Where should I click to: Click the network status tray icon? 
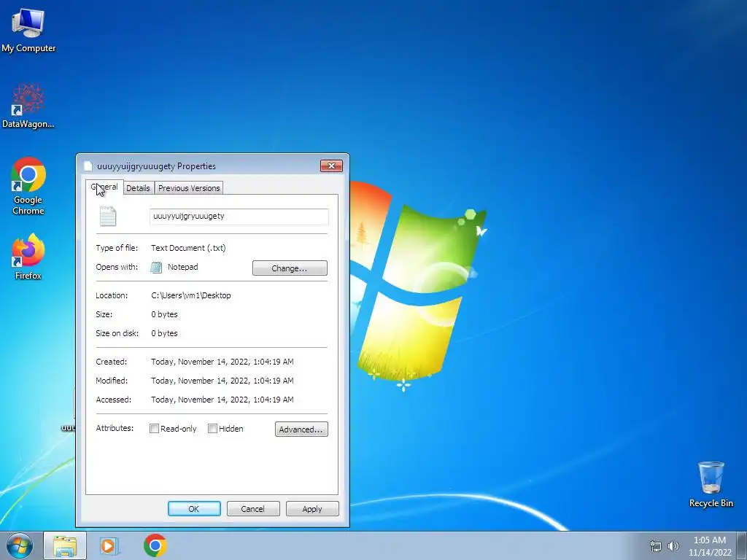click(x=656, y=546)
